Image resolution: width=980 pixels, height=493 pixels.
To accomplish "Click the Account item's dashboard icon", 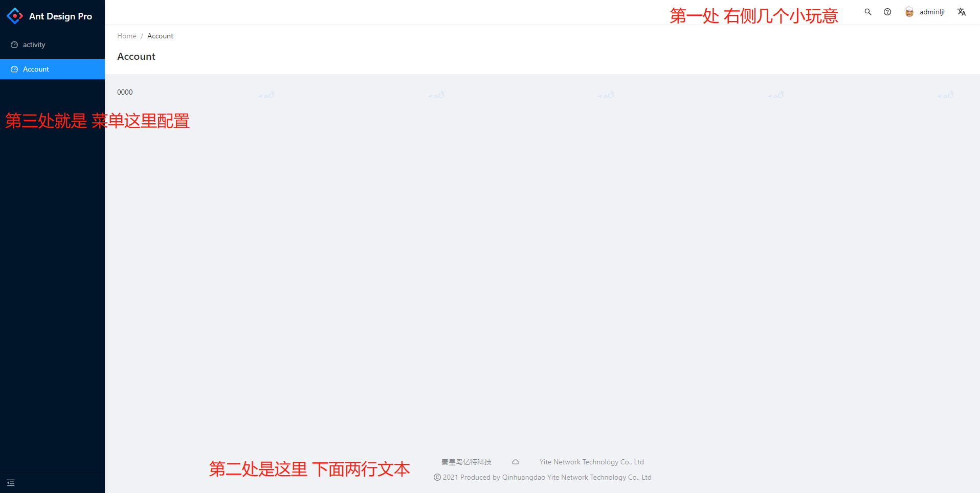I will [x=14, y=69].
